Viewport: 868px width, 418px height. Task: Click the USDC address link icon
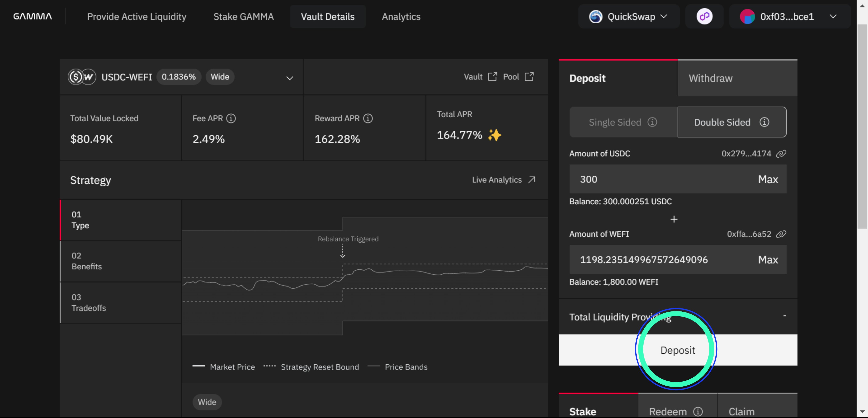[x=781, y=154]
